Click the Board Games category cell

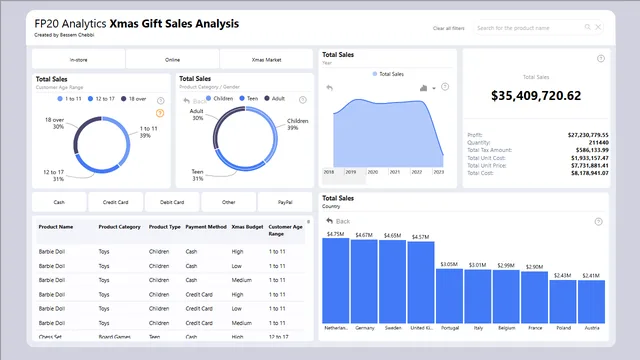pyautogui.click(x=114, y=337)
